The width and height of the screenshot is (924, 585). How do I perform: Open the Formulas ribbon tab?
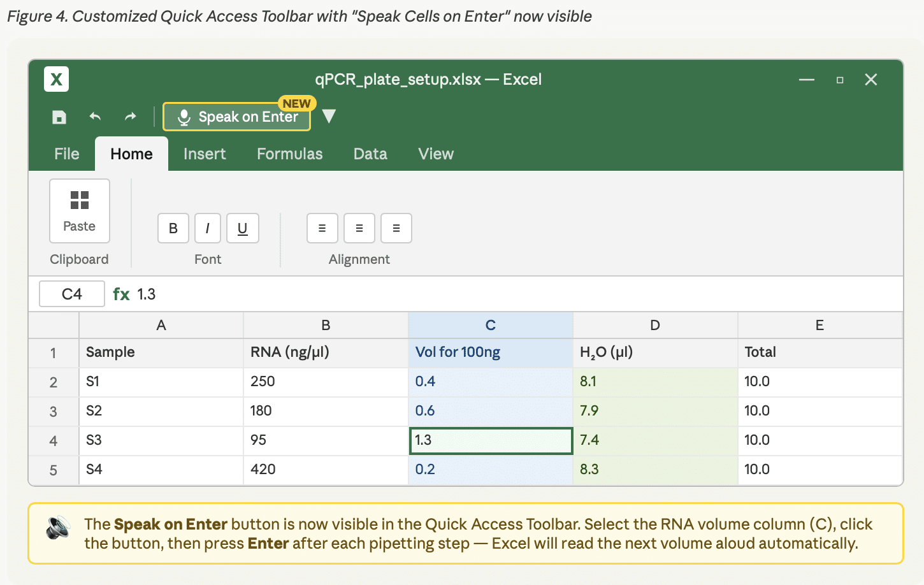pyautogui.click(x=290, y=154)
